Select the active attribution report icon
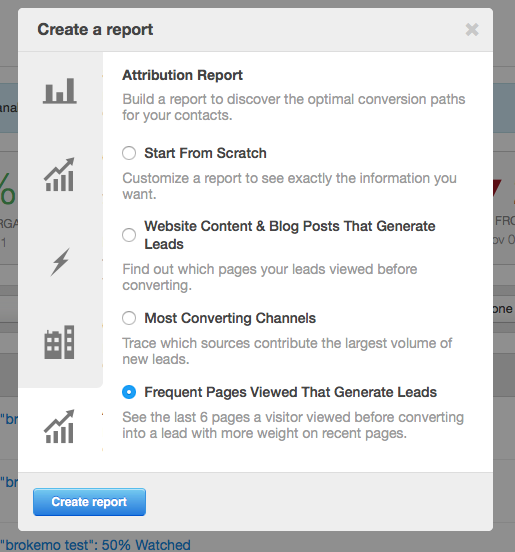The image size is (515, 552). pos(59,426)
